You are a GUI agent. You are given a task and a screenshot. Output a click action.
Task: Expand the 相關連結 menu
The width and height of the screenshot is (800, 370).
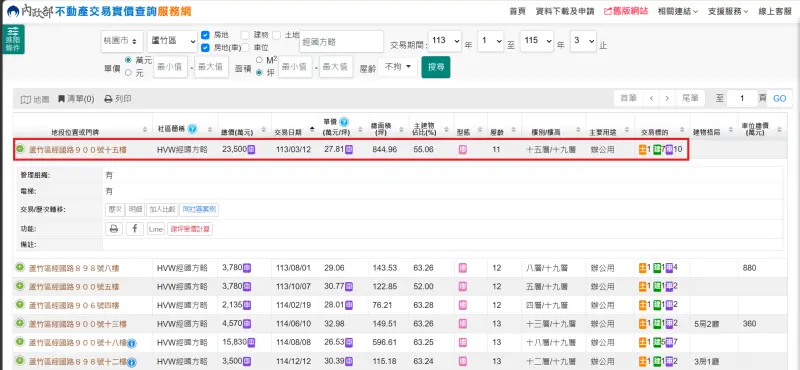tap(678, 11)
